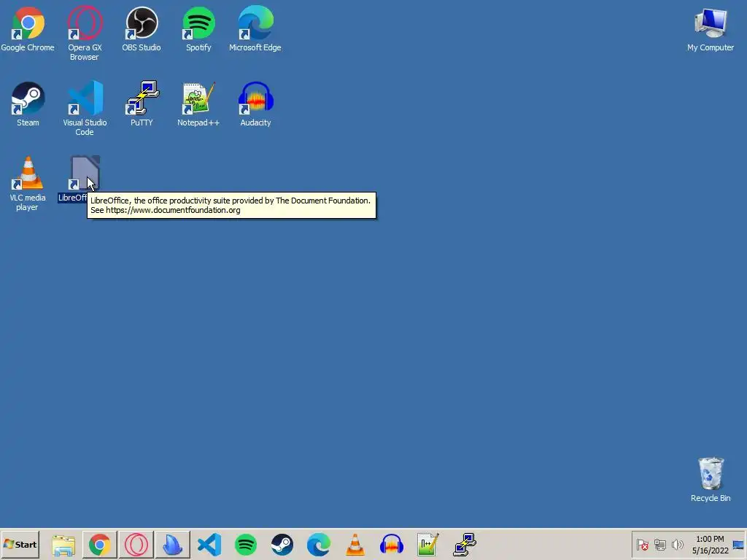The height and width of the screenshot is (560, 747).
Task: Launch VLC from the taskbar
Action: point(355,544)
